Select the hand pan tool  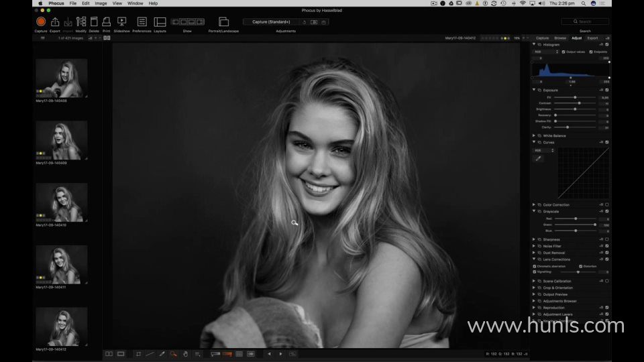tap(185, 354)
